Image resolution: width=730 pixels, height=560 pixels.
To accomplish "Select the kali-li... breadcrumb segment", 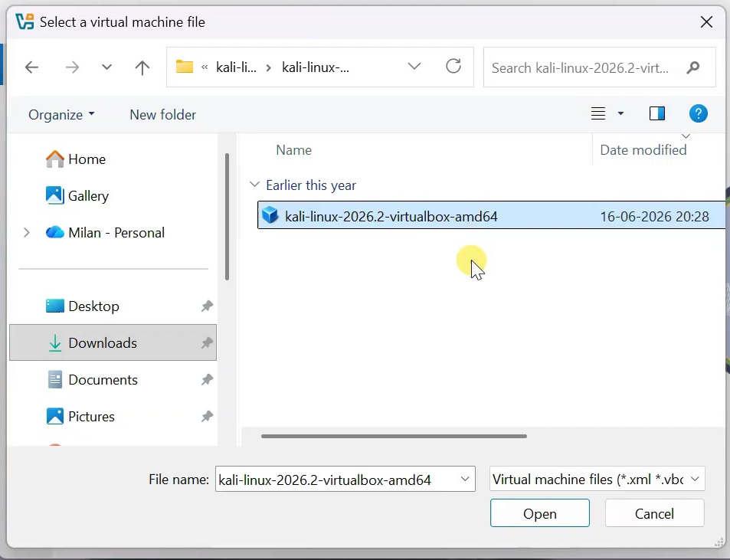I will [x=236, y=67].
